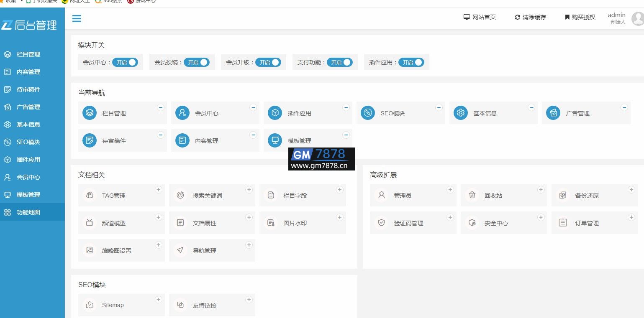
Task: Click the 后台管理 logo
Action: [29, 25]
